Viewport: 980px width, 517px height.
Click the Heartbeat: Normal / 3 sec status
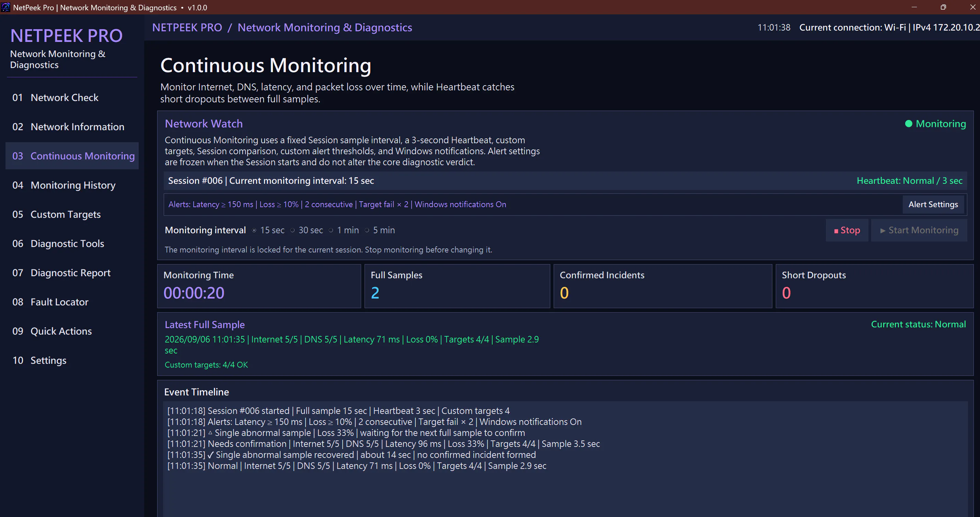[910, 181]
